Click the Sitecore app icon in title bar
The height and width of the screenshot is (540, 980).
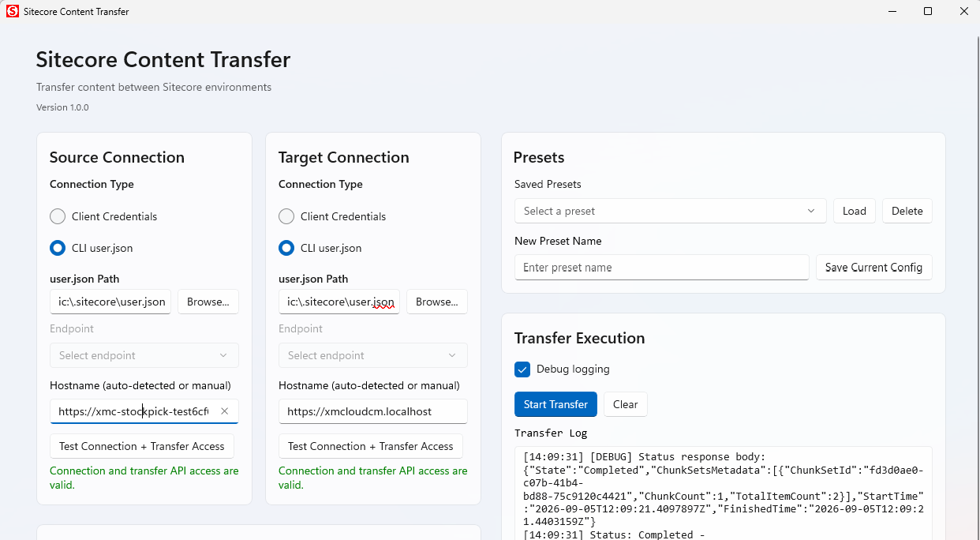(13, 12)
